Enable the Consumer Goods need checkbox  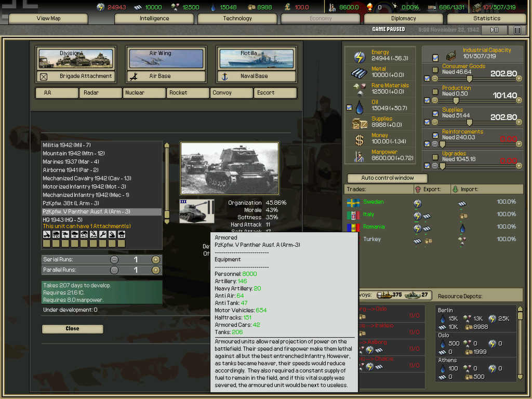(434, 70)
